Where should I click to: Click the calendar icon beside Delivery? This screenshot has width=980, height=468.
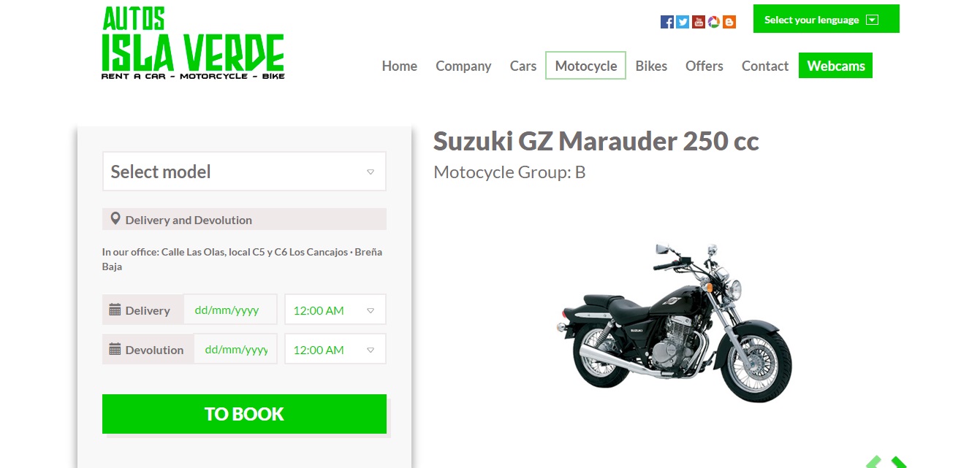pyautogui.click(x=115, y=310)
